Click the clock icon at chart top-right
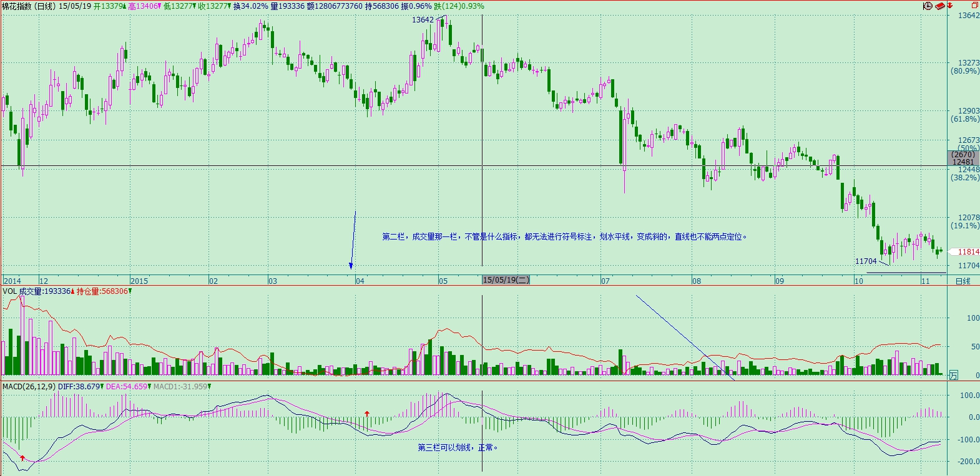980x476 pixels. click(928, 6)
